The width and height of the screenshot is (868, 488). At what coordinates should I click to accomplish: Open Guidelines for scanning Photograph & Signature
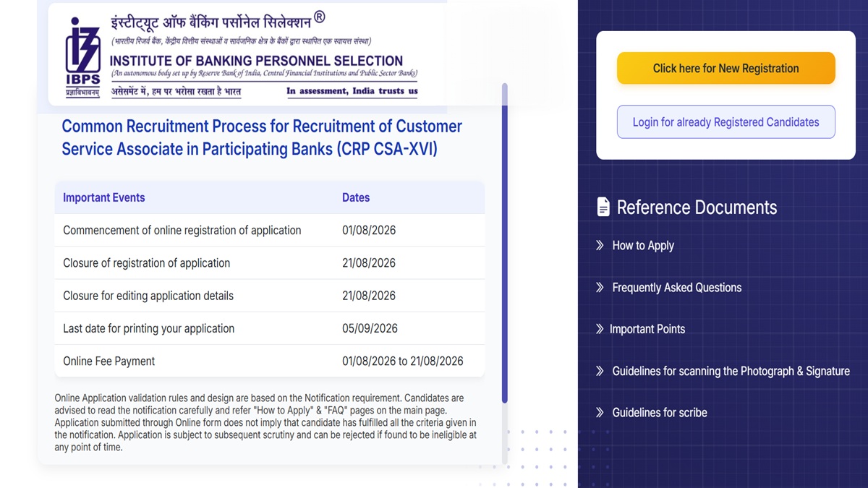tap(731, 371)
